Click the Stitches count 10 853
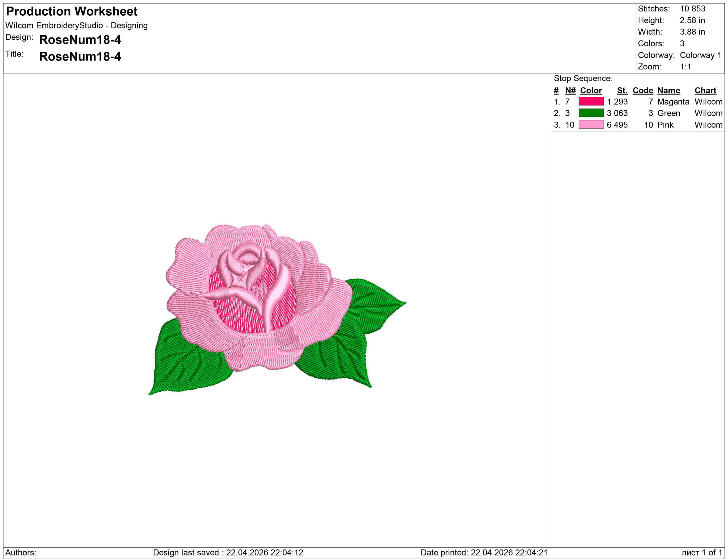 tap(692, 9)
